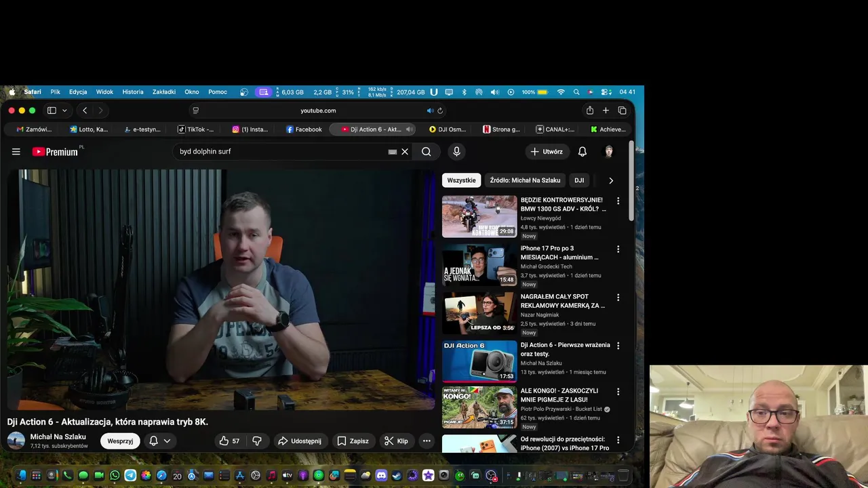Open more actions for ALE KONGO video
This screenshot has height=488, width=868.
point(618,392)
